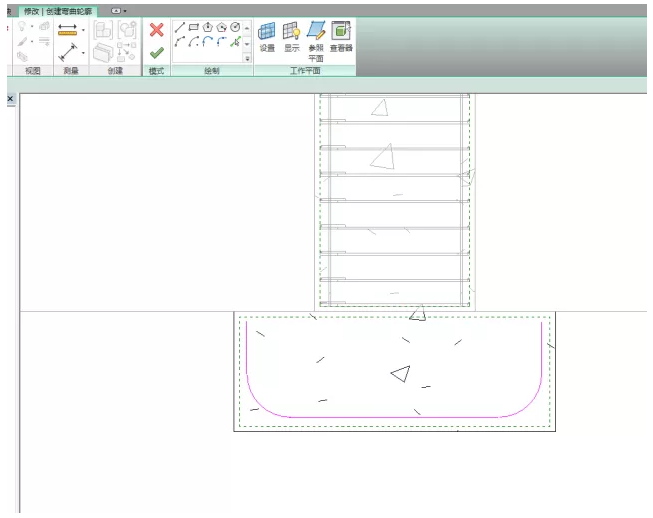This screenshot has height=518, width=653.
Task: Click the green checkmark finish edit mode
Action: (156, 52)
